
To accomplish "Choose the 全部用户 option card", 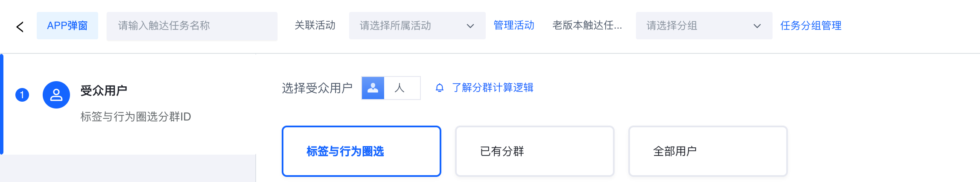I will point(708,151).
